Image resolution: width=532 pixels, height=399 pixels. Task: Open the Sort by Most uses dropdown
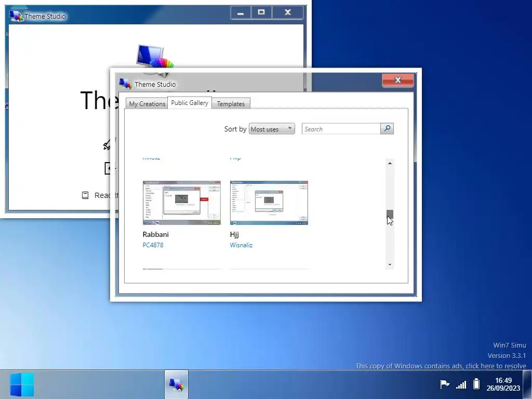click(272, 129)
